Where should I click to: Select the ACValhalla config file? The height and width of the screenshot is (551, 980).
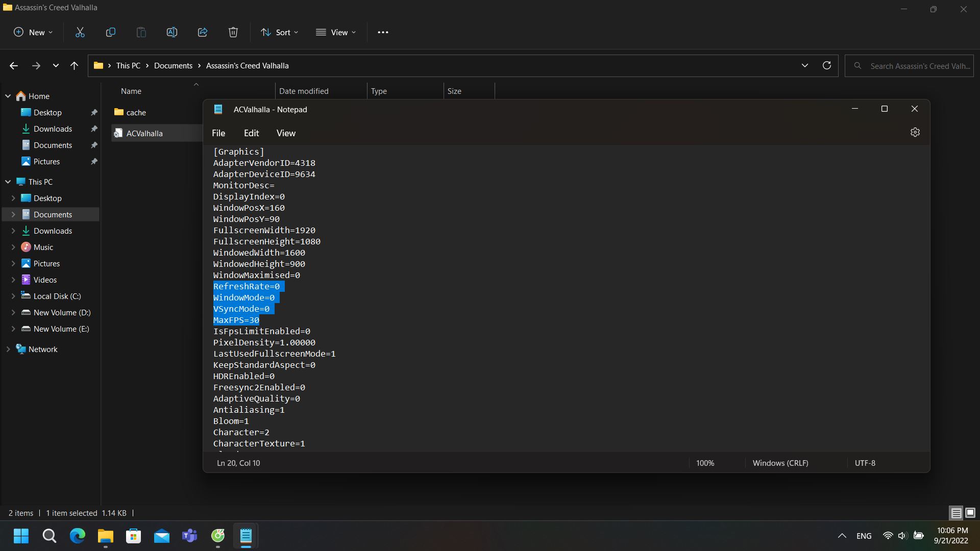[145, 133]
